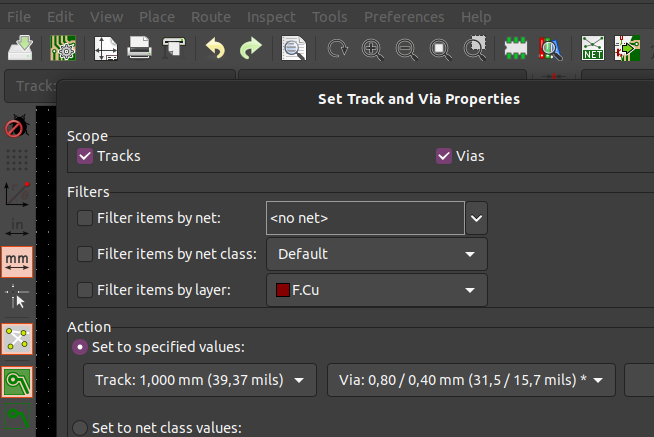Undo the last action

[x=216, y=48]
